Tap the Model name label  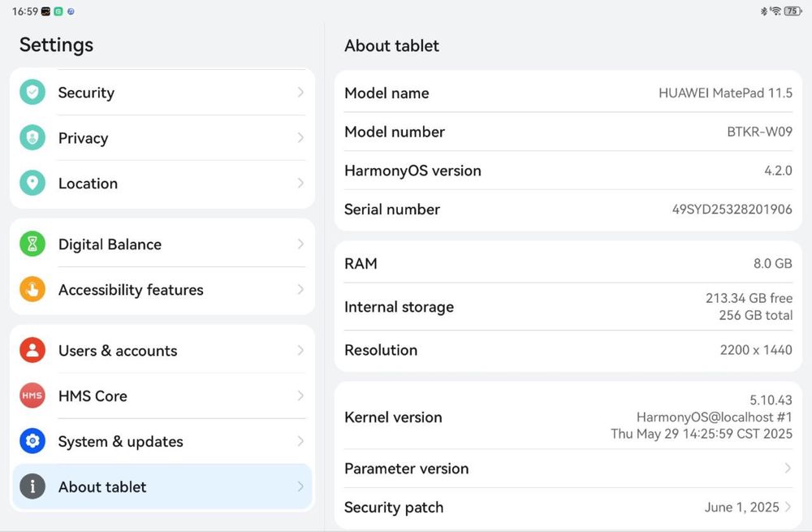387,93
